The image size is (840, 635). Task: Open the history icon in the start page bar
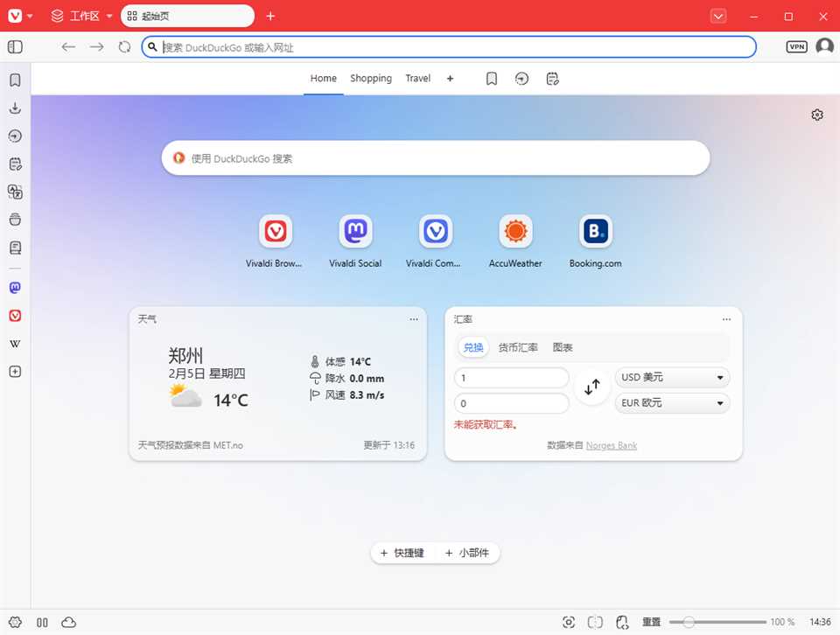pyautogui.click(x=521, y=79)
